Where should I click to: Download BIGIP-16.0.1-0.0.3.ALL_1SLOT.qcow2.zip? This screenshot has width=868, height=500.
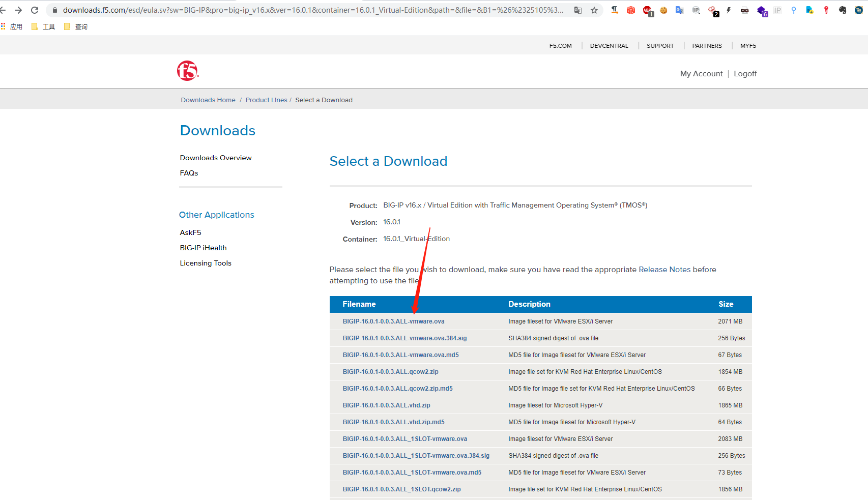coord(401,489)
